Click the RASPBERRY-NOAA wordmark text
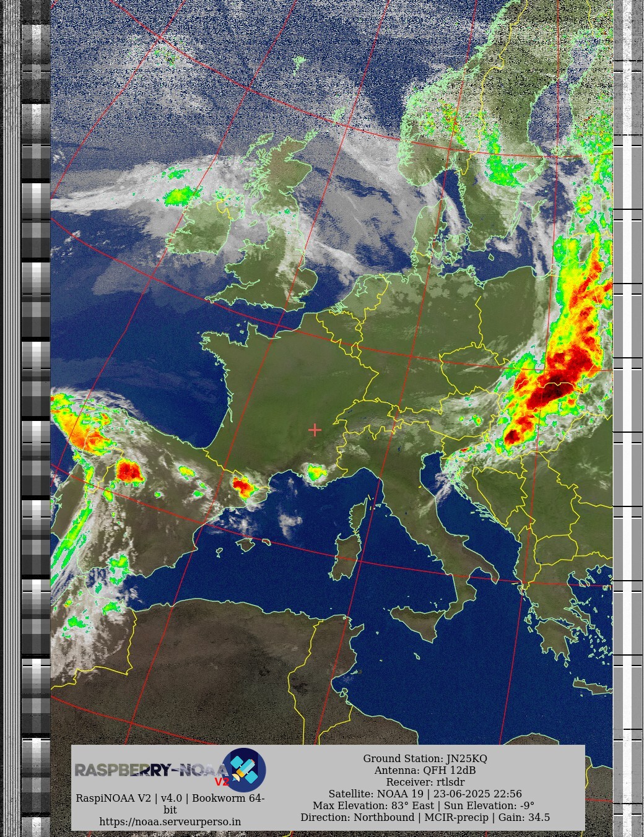Screen dimensions: 644x837 (x=149, y=770)
